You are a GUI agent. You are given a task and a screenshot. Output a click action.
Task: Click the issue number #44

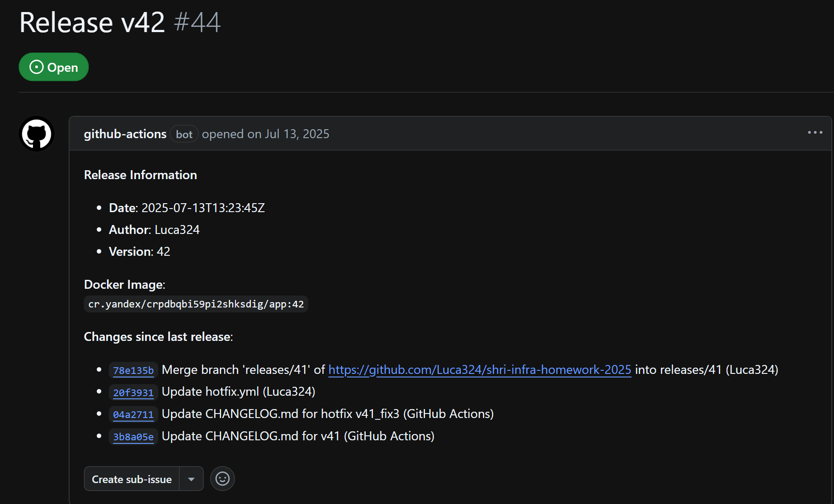(198, 22)
